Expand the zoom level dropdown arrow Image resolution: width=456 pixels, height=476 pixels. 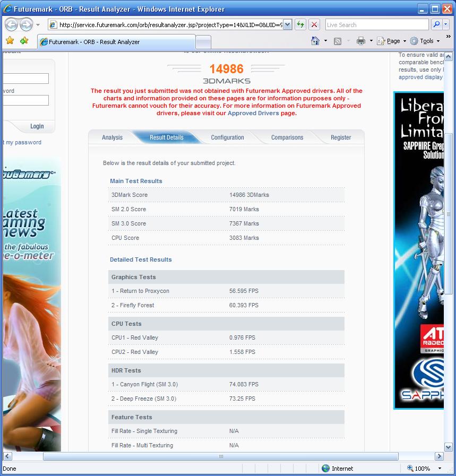point(440,469)
